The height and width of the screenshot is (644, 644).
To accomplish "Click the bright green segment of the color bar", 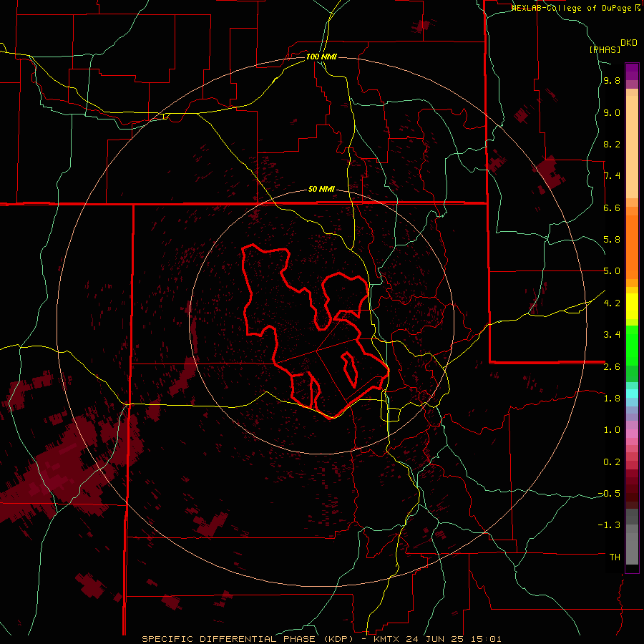I will pyautogui.click(x=632, y=345).
